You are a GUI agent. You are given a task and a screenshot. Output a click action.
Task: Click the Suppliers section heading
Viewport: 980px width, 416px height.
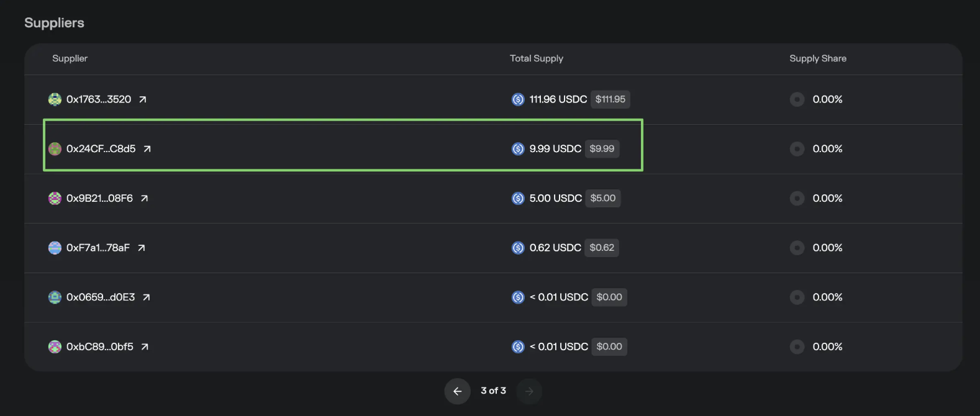[x=54, y=23]
